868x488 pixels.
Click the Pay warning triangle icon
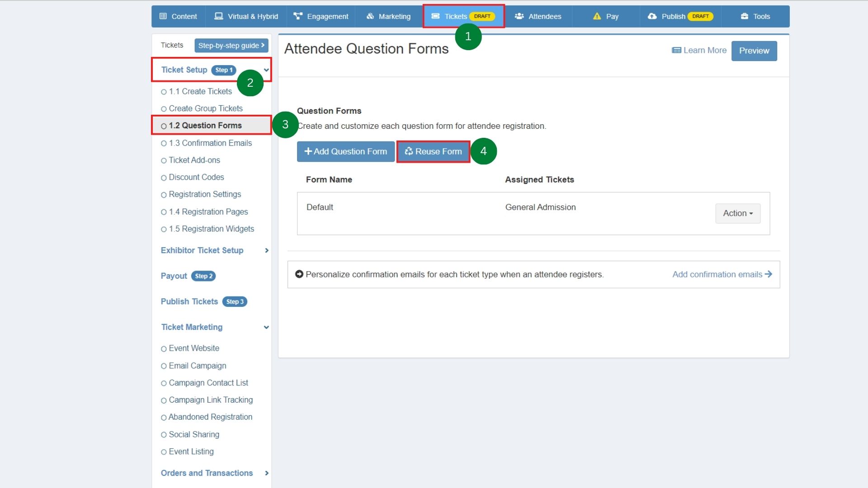[x=597, y=16]
